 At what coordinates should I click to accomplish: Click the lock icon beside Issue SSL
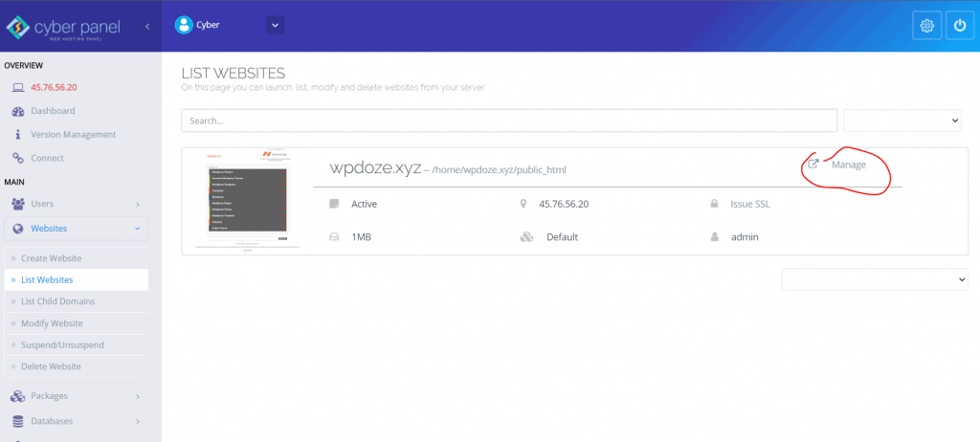click(x=714, y=204)
